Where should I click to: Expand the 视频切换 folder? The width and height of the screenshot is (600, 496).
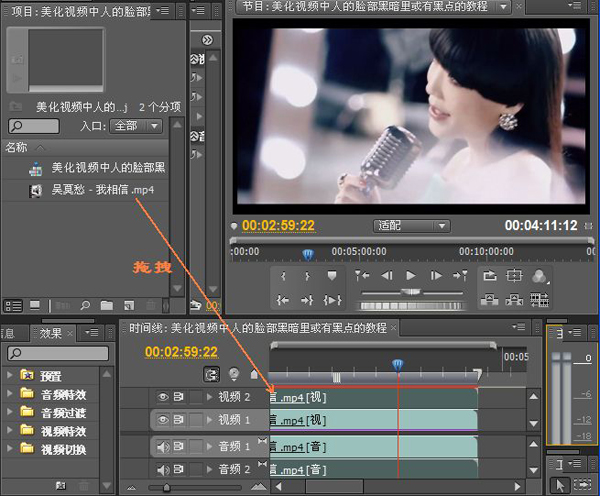tap(10, 448)
